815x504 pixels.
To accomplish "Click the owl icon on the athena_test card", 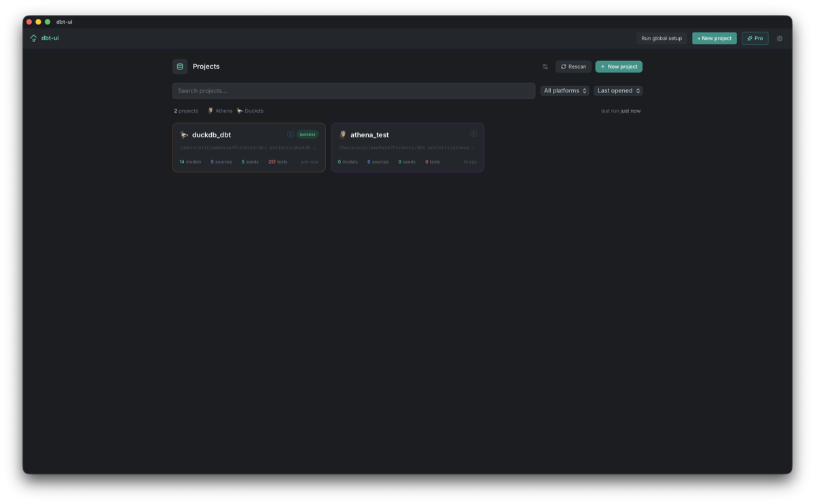I will [342, 134].
